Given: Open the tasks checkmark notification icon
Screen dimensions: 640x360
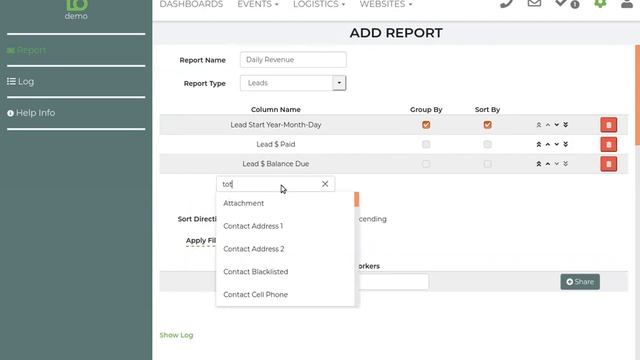Looking at the screenshot, I should click(567, 4).
